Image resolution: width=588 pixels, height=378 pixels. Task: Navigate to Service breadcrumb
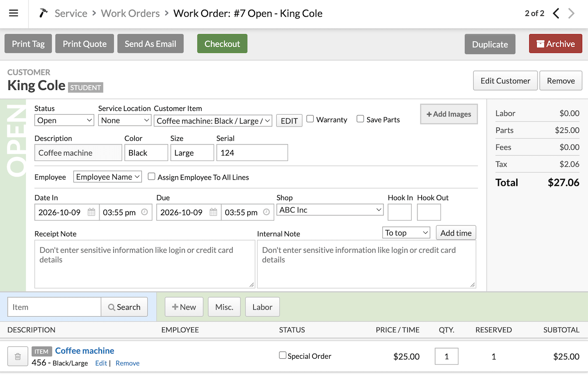(x=71, y=13)
